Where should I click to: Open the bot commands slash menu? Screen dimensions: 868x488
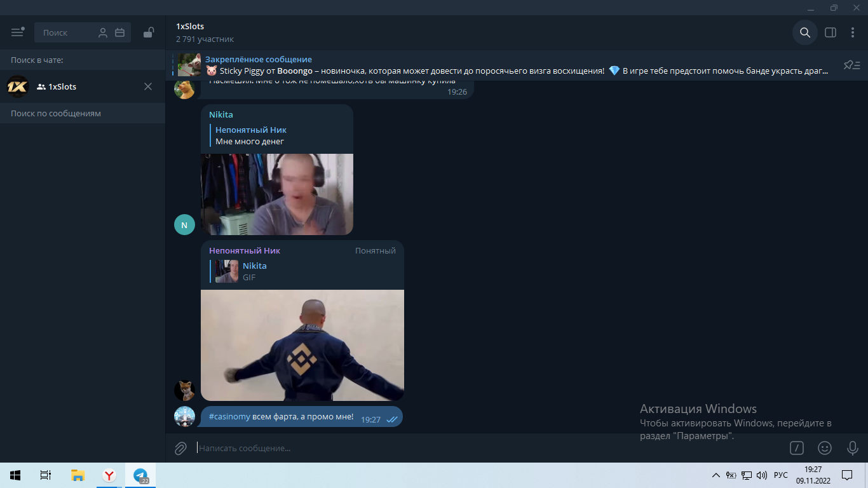796,448
